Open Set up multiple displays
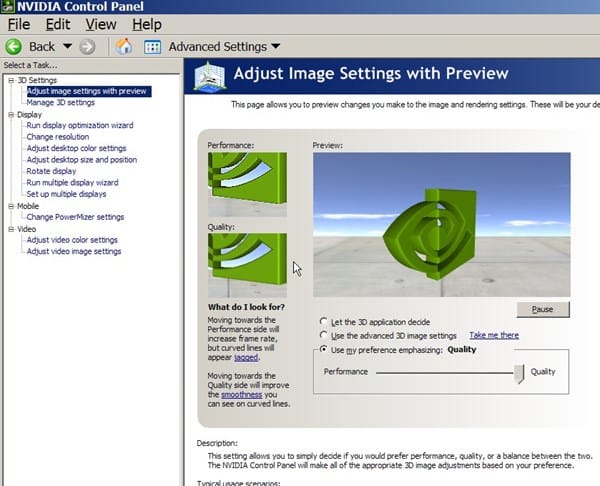This screenshot has width=600, height=486. click(x=66, y=194)
